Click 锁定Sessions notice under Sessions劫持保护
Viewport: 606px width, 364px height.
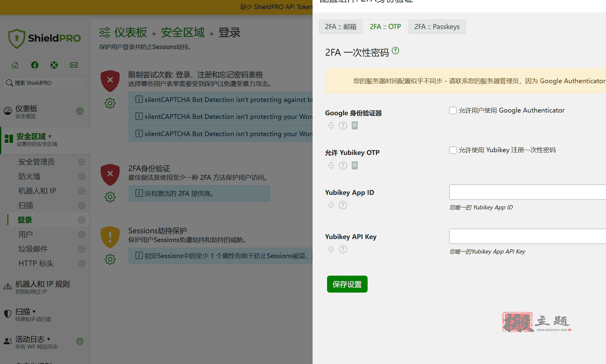pos(220,256)
